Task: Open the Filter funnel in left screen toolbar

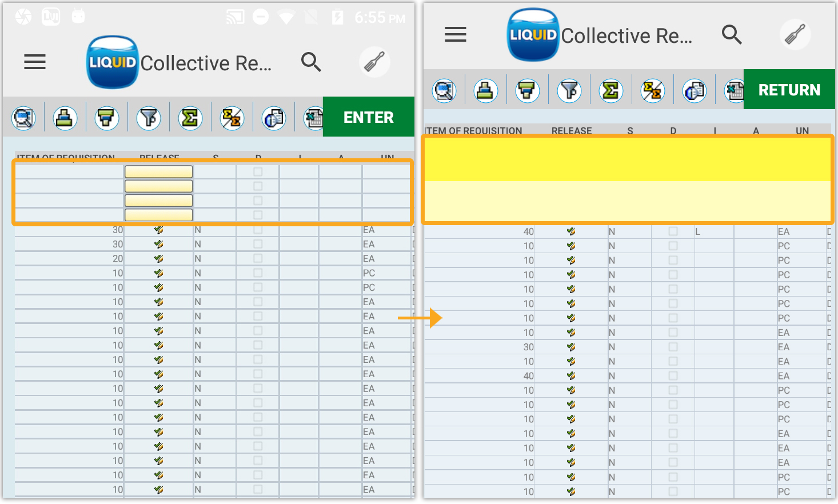Action: pos(149,118)
